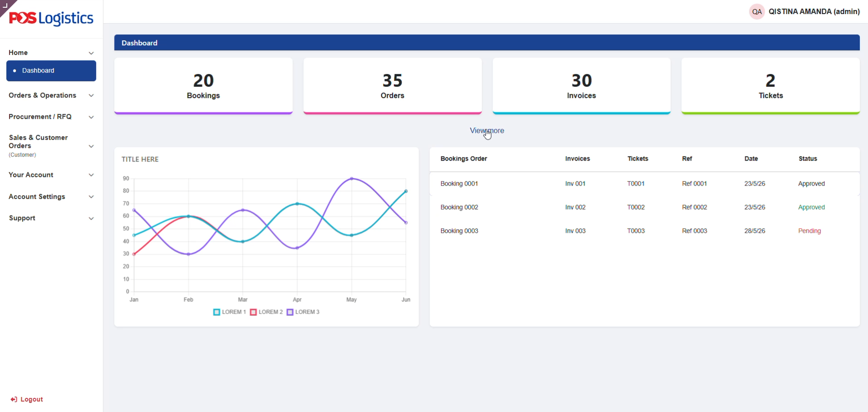Click the Logout arrow icon

tap(14, 399)
